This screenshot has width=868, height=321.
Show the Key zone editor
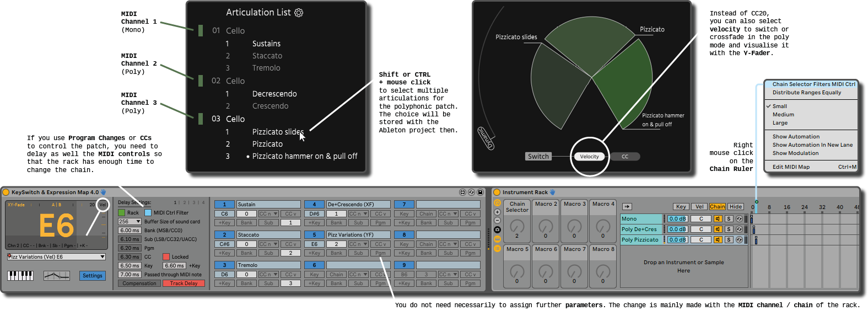click(x=681, y=207)
